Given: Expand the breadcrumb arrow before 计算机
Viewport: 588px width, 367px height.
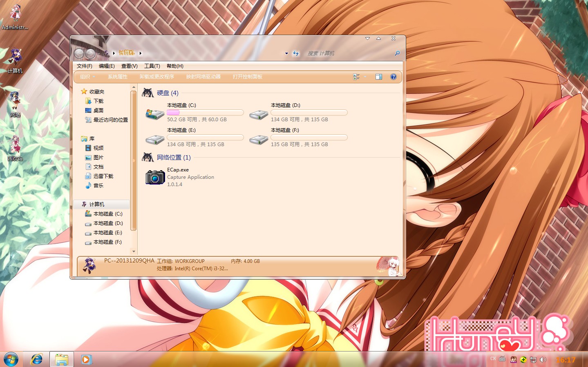Looking at the screenshot, I should (x=114, y=53).
